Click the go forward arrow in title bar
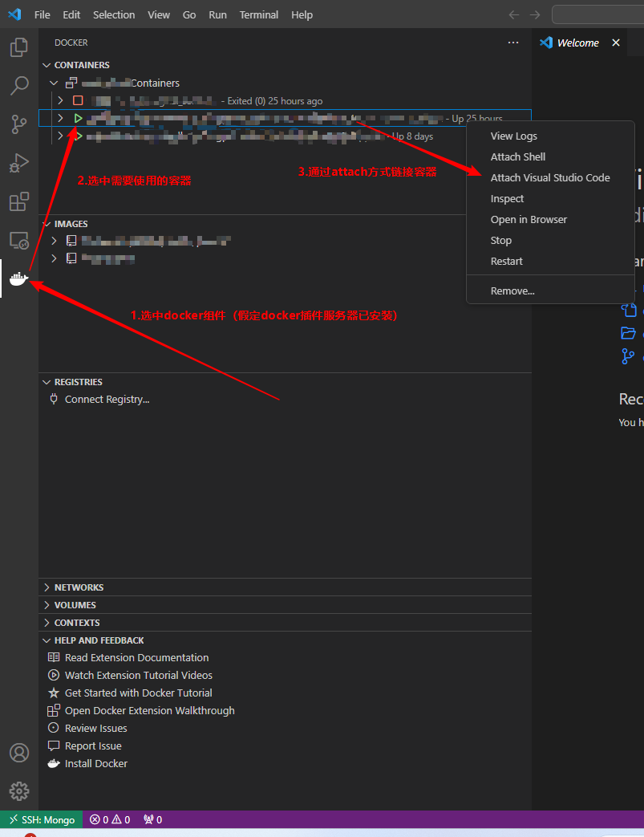 535,15
